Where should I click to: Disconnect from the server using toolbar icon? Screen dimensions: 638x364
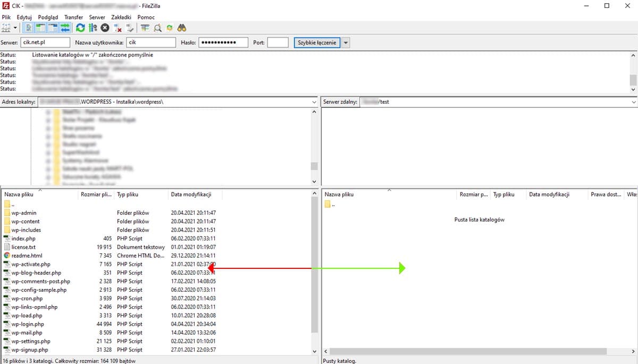[x=118, y=28]
